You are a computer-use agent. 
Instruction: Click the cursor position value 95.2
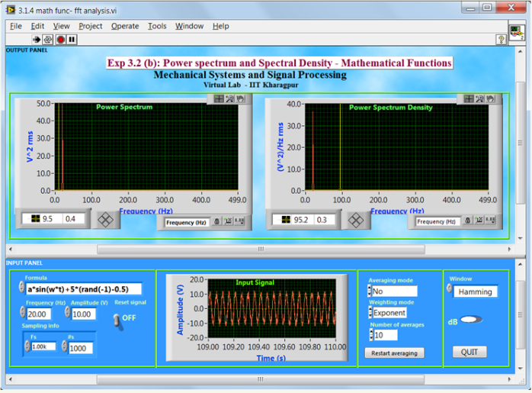tap(301, 220)
